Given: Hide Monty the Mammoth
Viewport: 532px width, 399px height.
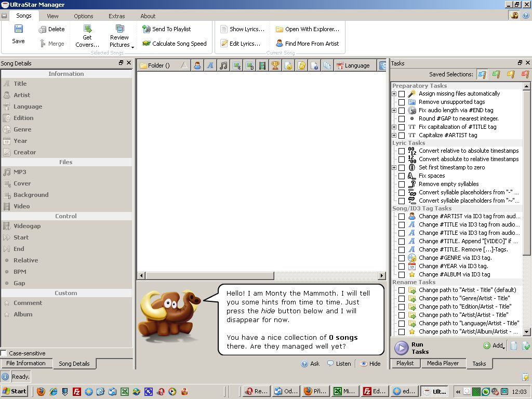Looking at the screenshot, I should pos(370,364).
